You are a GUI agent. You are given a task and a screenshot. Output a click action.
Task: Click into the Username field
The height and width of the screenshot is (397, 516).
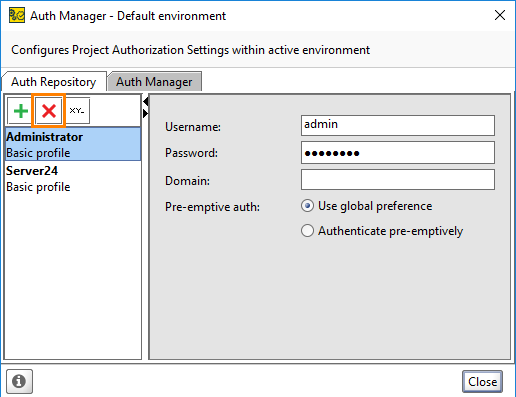(398, 125)
